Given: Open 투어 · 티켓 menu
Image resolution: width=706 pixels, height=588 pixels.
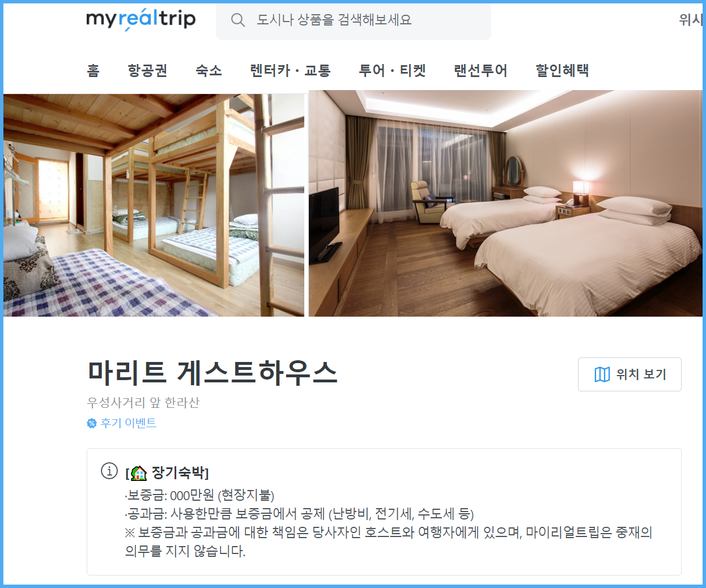Looking at the screenshot, I should point(392,71).
